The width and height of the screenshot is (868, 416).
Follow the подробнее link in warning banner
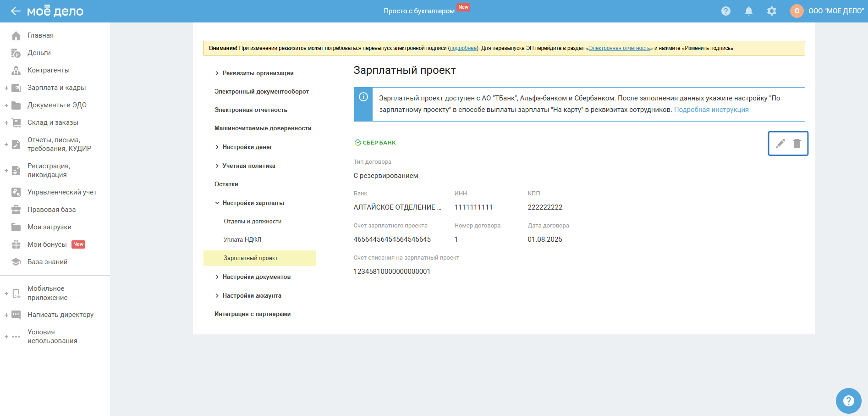pos(463,48)
